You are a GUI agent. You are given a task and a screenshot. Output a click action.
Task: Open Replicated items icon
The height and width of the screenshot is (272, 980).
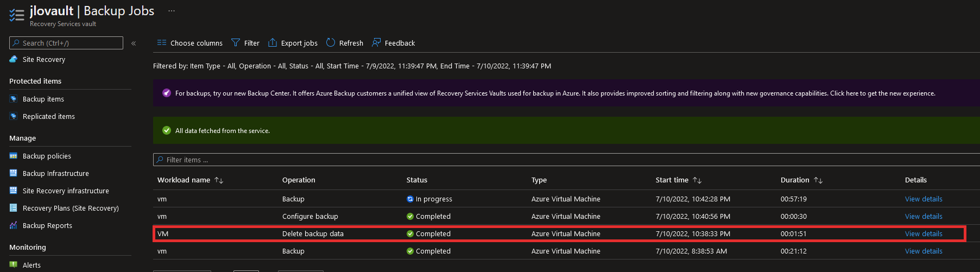(x=14, y=116)
